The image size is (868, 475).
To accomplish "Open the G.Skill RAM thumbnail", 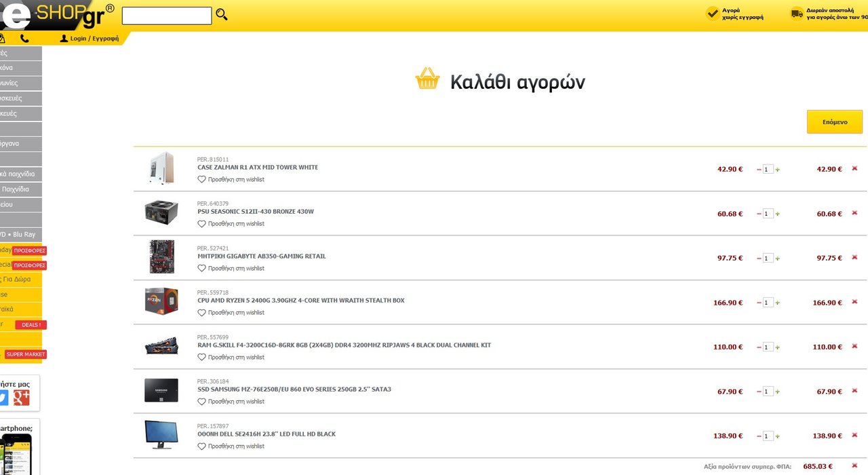I will click(161, 346).
